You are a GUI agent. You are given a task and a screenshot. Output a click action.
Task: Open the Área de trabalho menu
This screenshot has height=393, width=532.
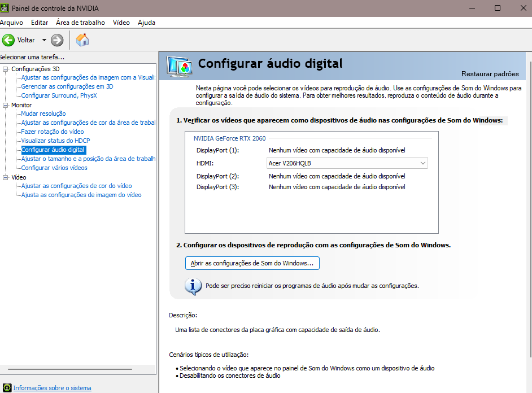coord(80,23)
